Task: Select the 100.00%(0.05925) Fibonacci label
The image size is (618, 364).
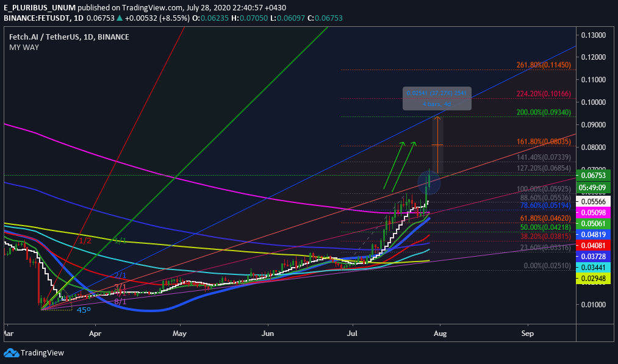Action: point(544,189)
